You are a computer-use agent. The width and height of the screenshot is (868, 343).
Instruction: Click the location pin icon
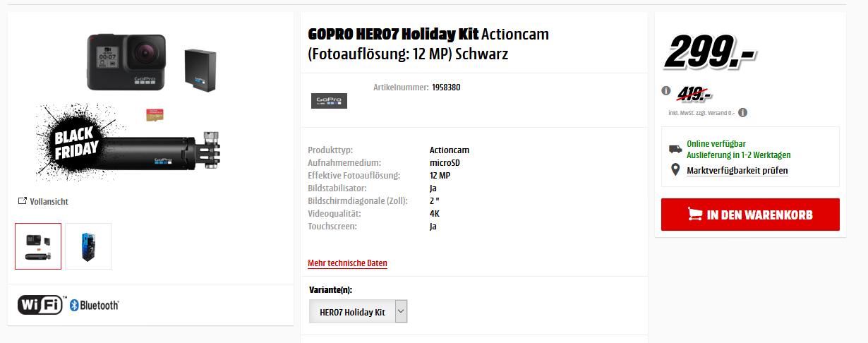click(x=675, y=170)
